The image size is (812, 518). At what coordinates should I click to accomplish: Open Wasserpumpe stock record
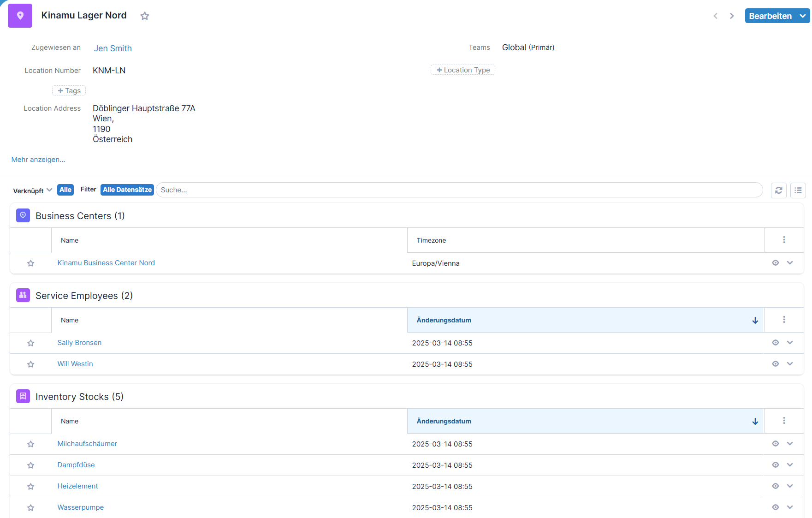(81, 507)
